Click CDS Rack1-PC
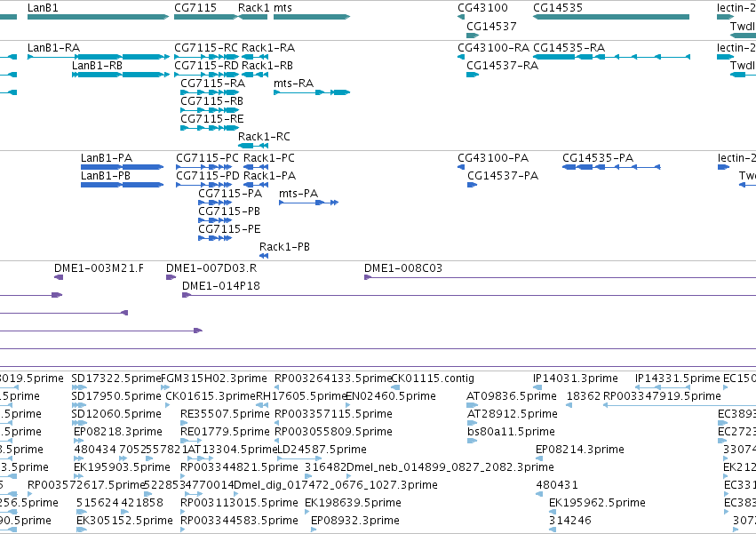The height and width of the screenshot is (534, 756). (256, 167)
